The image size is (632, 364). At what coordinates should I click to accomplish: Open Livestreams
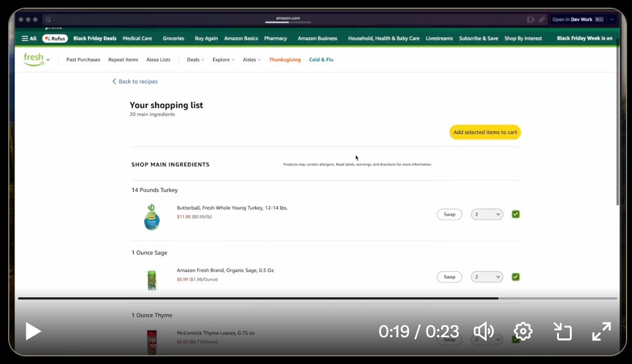[x=439, y=38]
